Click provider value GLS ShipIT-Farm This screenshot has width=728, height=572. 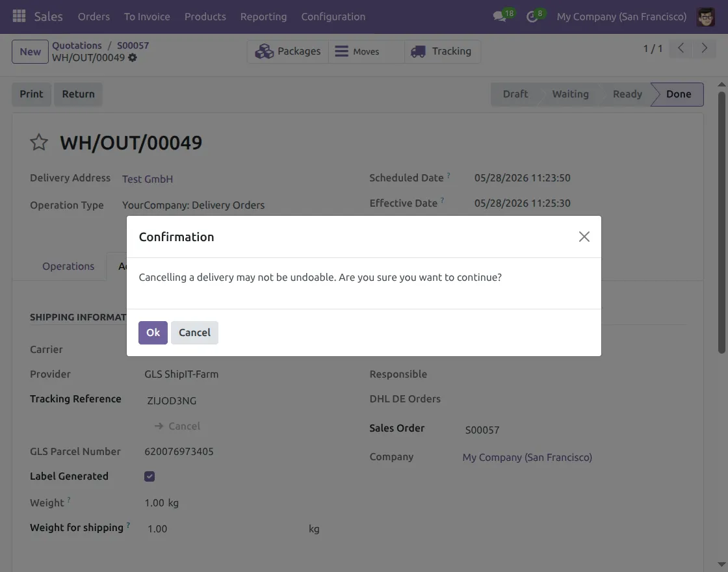pyautogui.click(x=181, y=374)
